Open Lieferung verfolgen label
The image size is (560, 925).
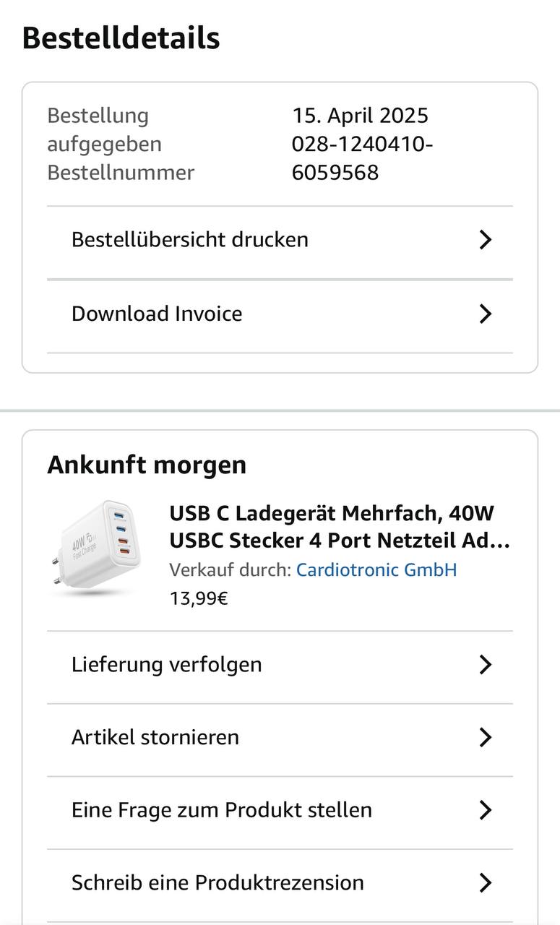point(166,664)
